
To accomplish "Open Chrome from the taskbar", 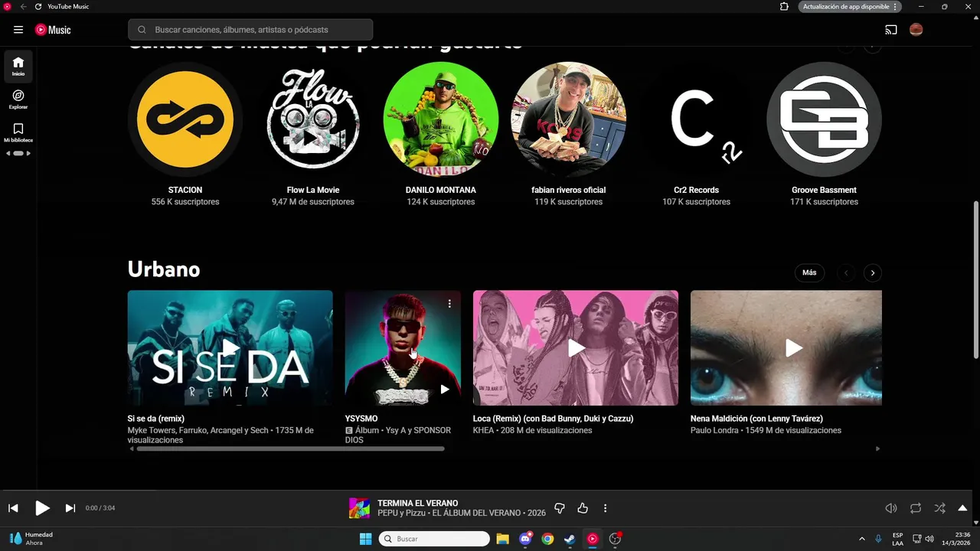I will 547,539.
